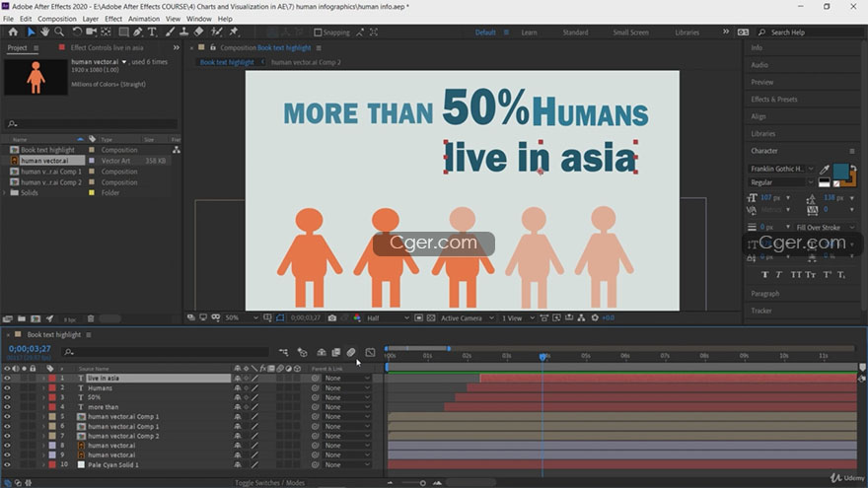Image resolution: width=868 pixels, height=488 pixels.
Task: Click the trash delete icon in Project panel
Action: click(91, 318)
